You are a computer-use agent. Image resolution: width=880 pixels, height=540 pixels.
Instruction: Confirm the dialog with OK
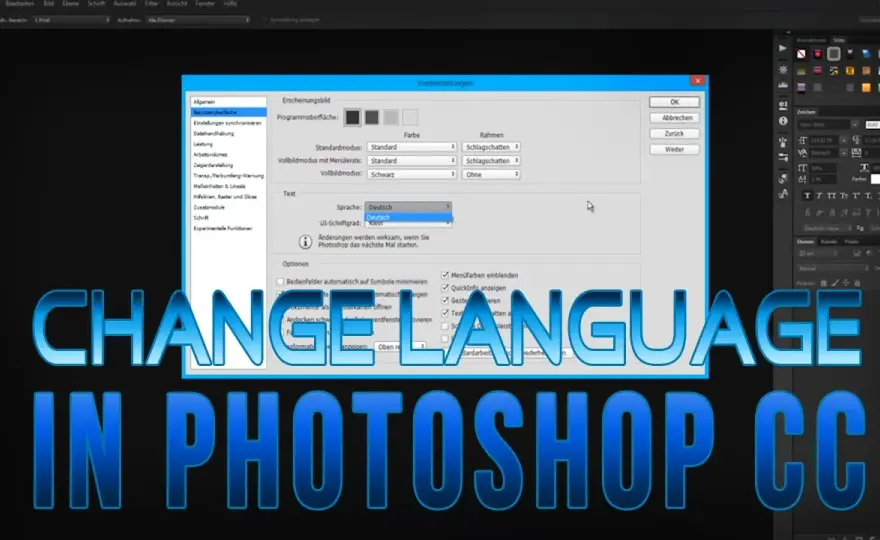674,102
